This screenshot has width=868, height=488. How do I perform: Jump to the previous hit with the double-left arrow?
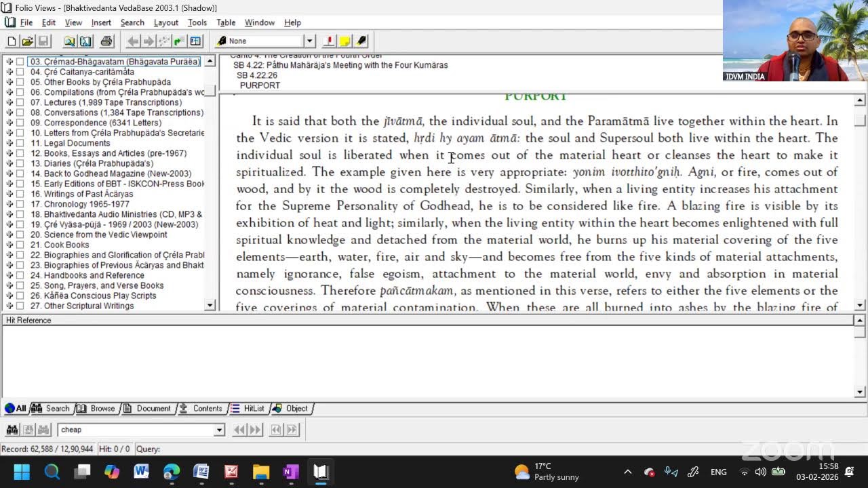click(x=239, y=430)
